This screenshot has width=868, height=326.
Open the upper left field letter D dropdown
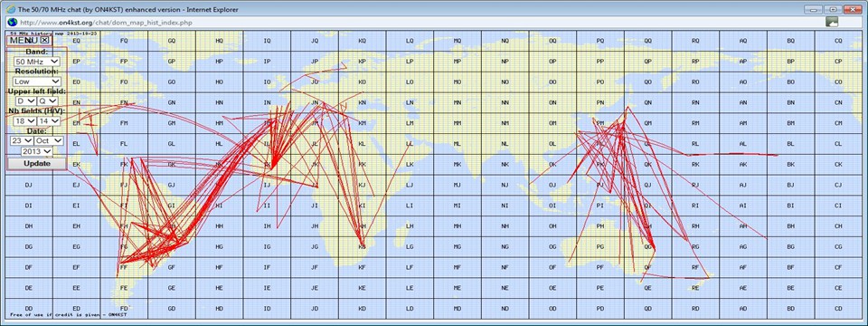pyautogui.click(x=26, y=101)
